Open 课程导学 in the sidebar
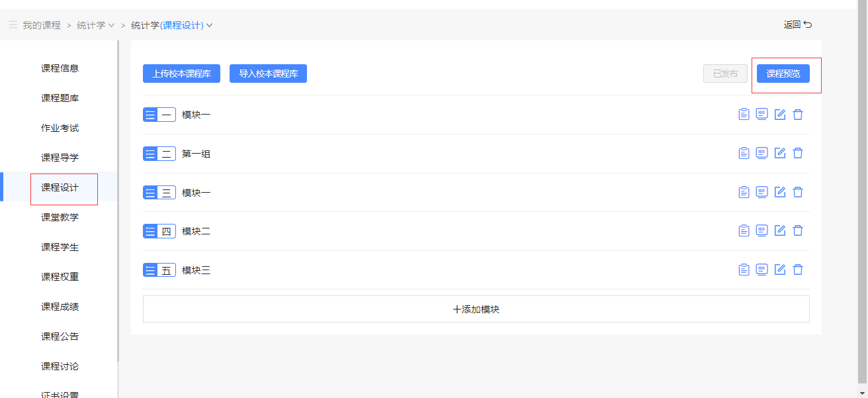This screenshot has width=868, height=398. pos(60,158)
